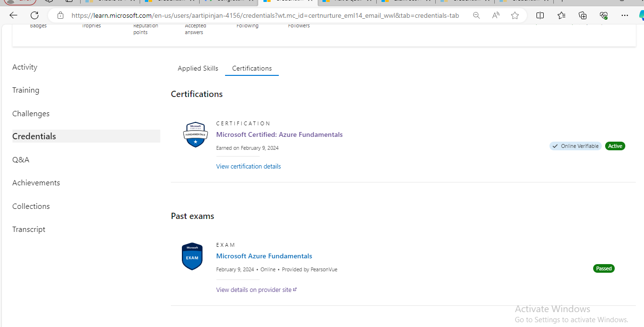The width and height of the screenshot is (644, 327).
Task: Click the site permissions lock icon
Action: coord(60,15)
